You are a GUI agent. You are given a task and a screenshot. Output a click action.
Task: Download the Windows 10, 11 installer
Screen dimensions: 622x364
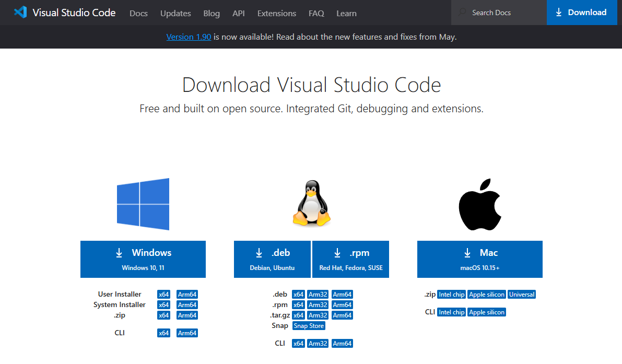click(x=143, y=260)
